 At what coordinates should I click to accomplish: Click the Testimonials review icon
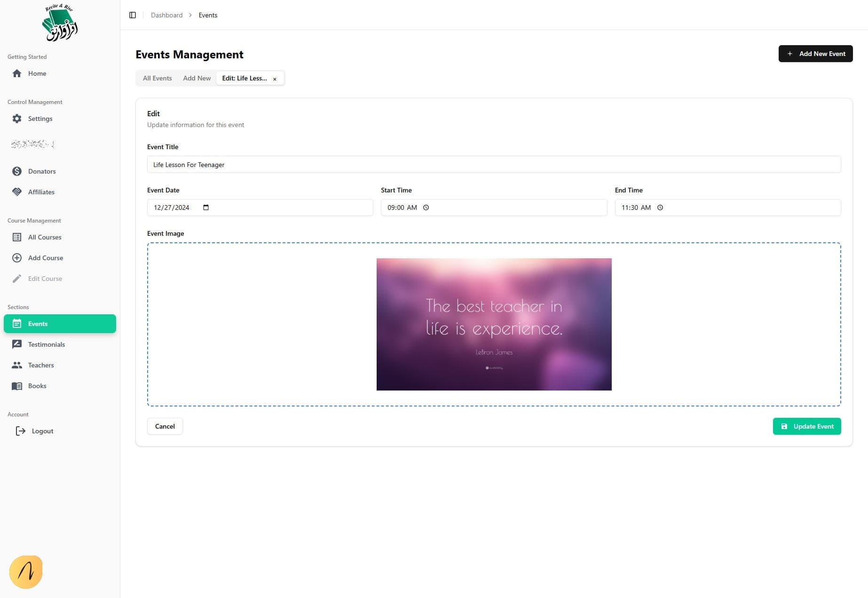(x=17, y=344)
